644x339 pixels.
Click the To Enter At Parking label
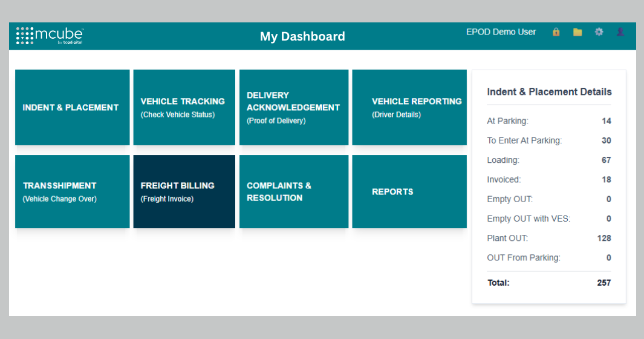524,140
